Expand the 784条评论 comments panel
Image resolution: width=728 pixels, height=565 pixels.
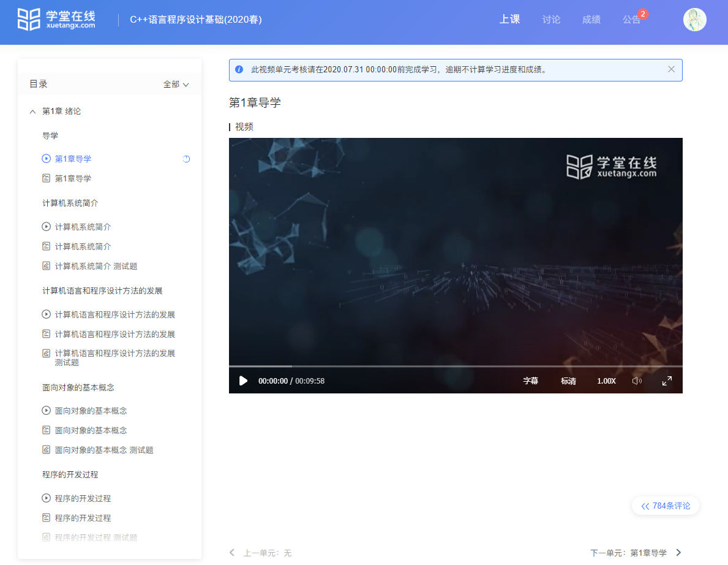[666, 506]
